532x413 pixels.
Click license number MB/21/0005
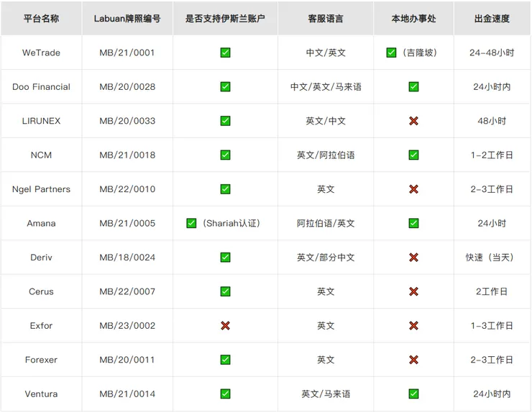(127, 223)
